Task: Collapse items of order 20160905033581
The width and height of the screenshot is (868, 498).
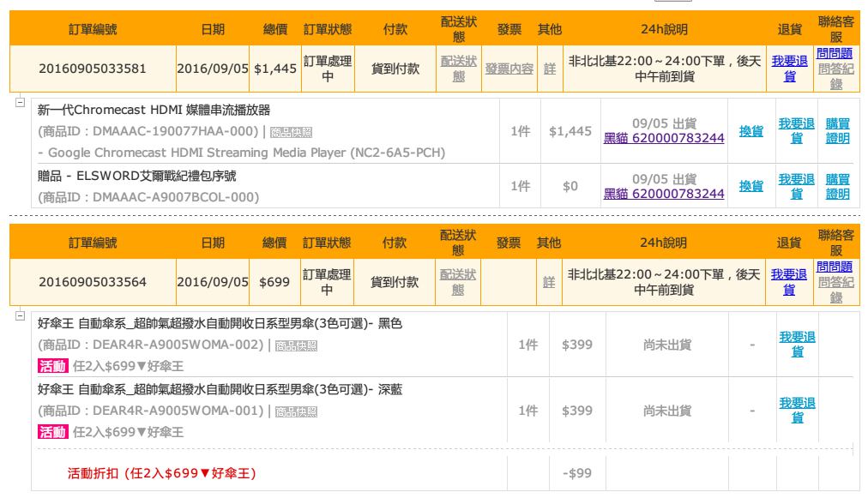Action: pos(21,103)
